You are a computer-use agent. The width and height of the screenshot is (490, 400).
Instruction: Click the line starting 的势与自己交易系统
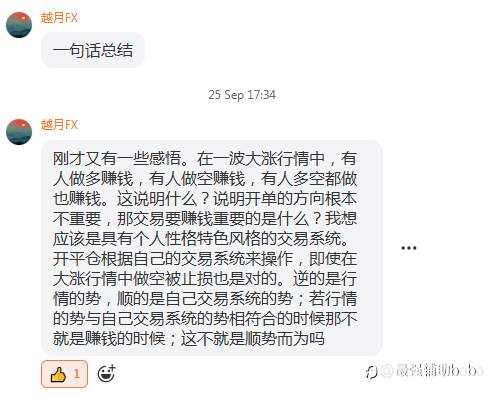[205, 319]
